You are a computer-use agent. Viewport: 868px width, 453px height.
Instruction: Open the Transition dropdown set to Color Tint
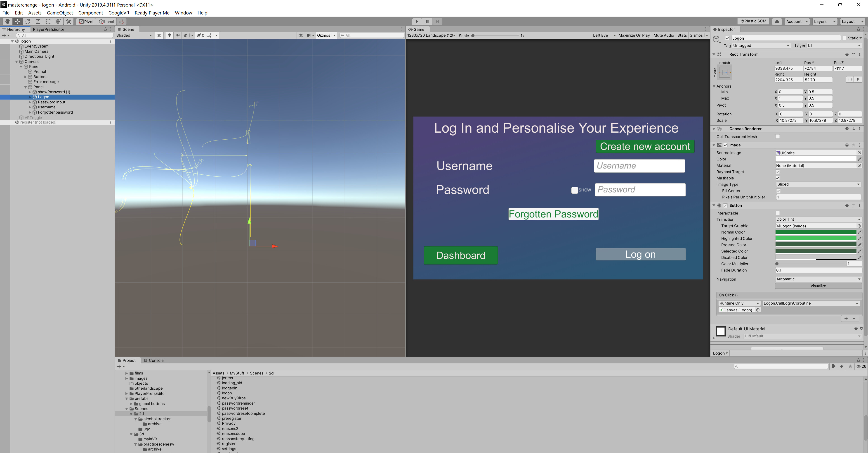tap(818, 219)
